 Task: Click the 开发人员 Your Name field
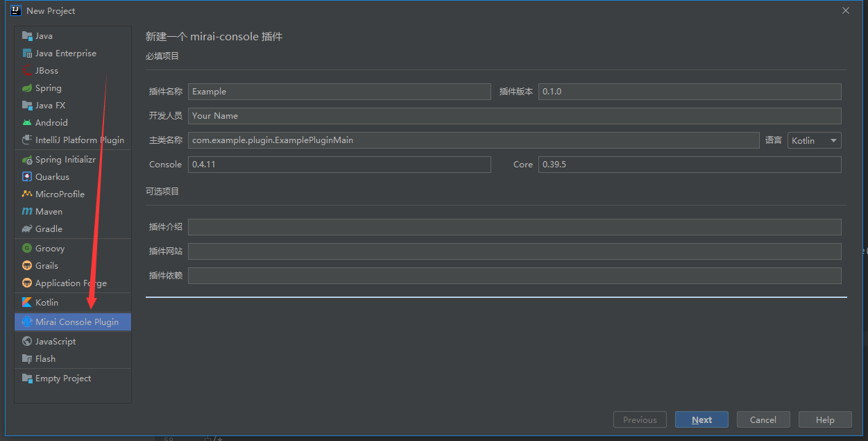pos(515,116)
